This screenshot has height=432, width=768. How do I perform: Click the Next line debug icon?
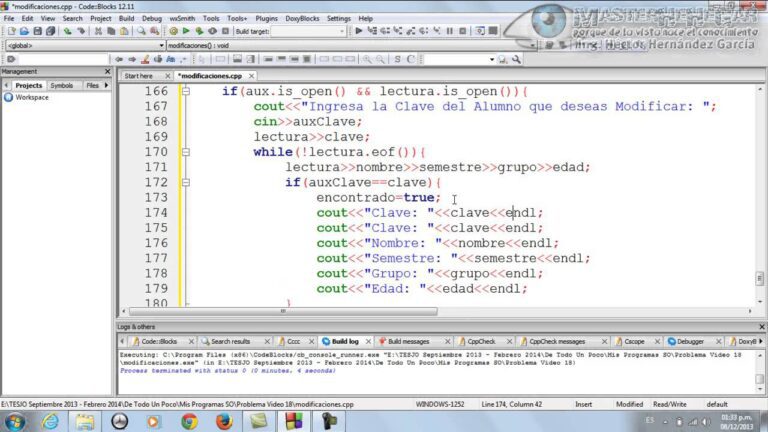[385, 31]
